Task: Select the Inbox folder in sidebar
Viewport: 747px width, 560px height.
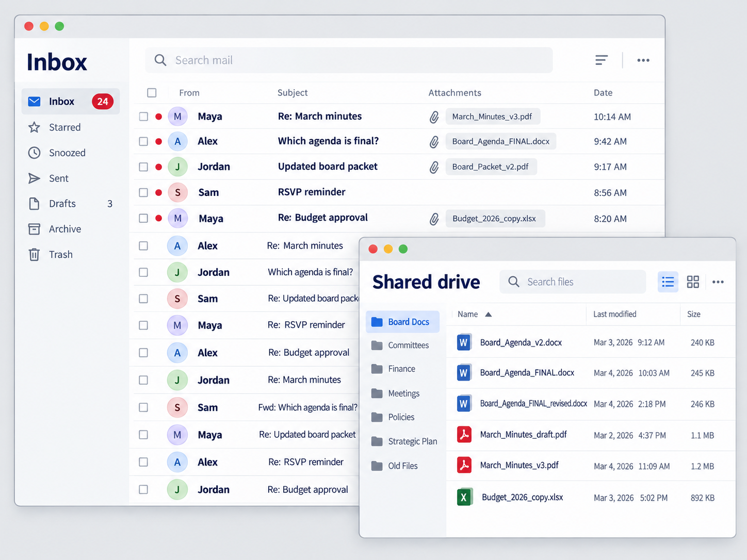Action: point(71,102)
